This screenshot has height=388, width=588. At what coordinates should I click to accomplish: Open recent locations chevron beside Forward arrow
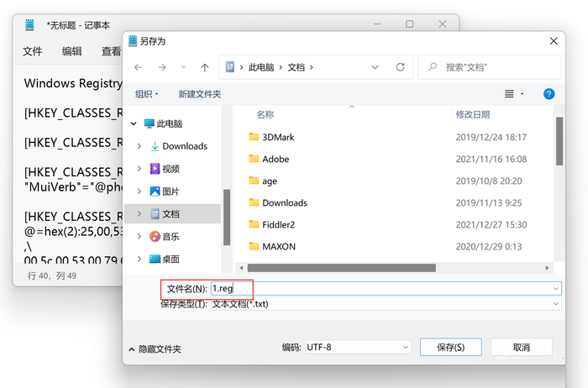[x=183, y=67]
